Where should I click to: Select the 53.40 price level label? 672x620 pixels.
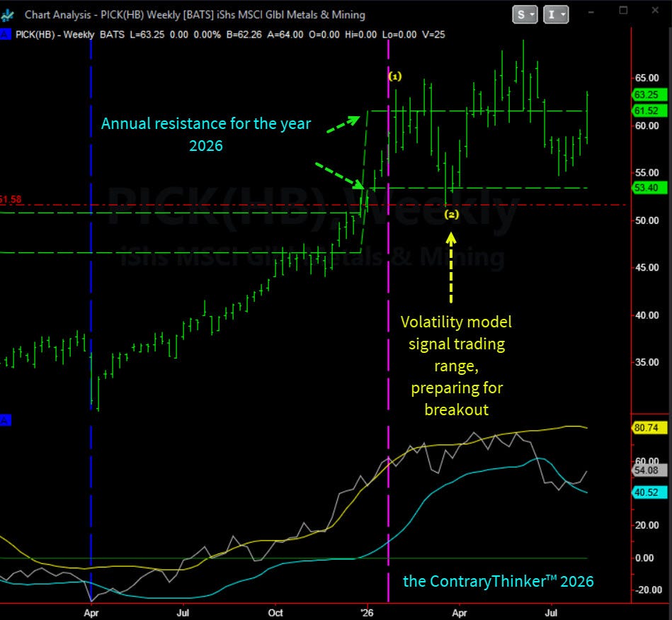649,187
